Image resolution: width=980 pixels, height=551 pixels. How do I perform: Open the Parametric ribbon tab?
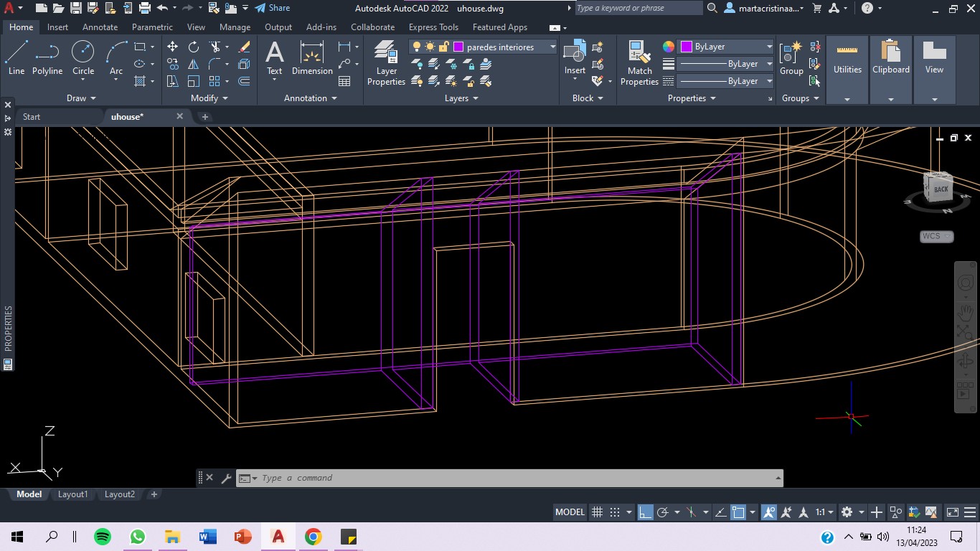[152, 27]
